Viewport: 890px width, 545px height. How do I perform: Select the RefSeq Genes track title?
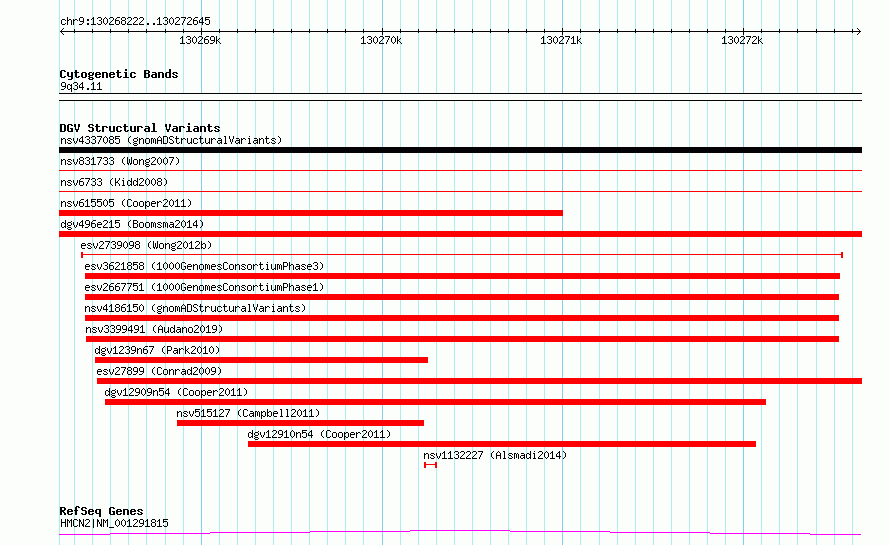(101, 511)
